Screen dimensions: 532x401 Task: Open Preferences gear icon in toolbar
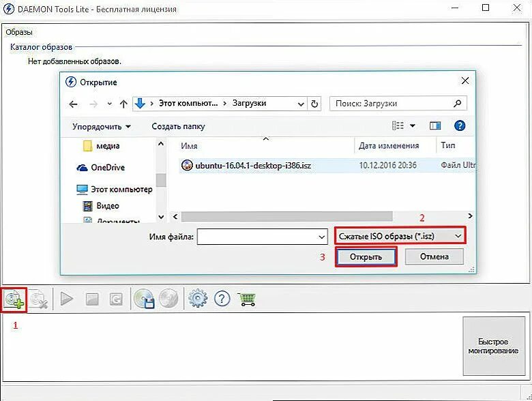pyautogui.click(x=198, y=299)
